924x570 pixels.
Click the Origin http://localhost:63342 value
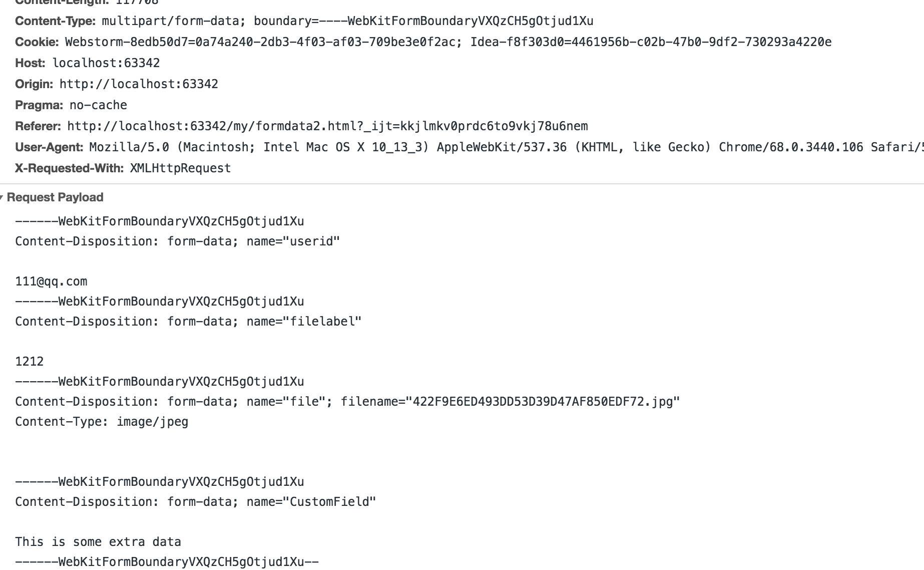click(139, 84)
